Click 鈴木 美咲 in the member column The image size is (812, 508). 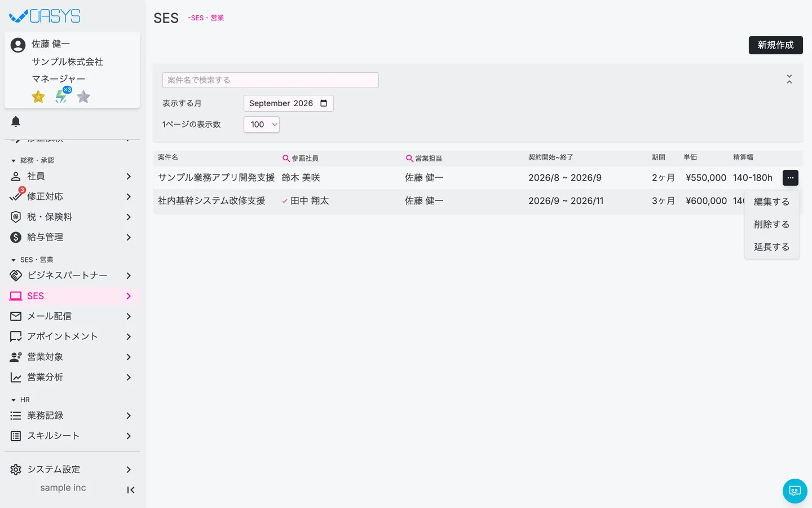(x=301, y=178)
